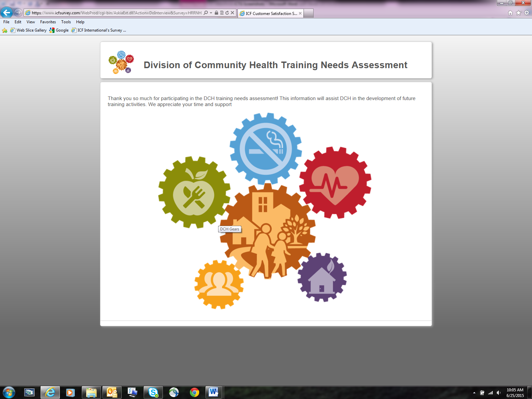This screenshot has width=532, height=399.
Task: Open the Favorites star icon
Action: click(518, 13)
